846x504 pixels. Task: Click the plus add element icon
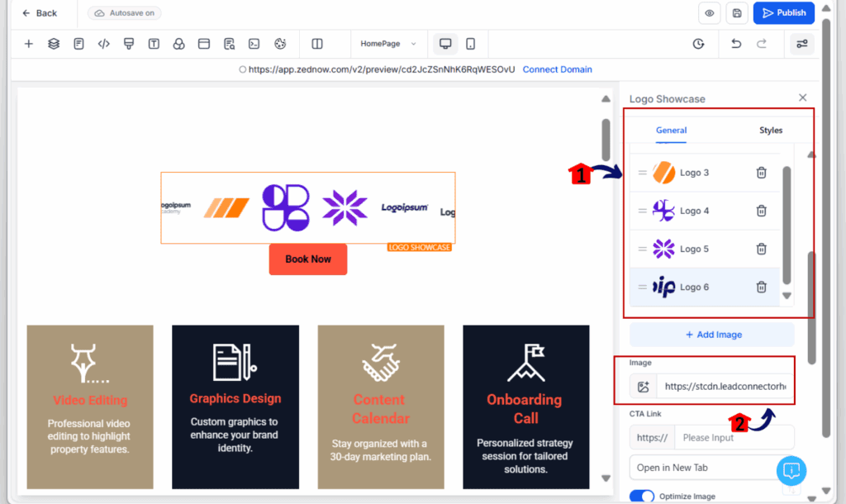click(x=29, y=44)
